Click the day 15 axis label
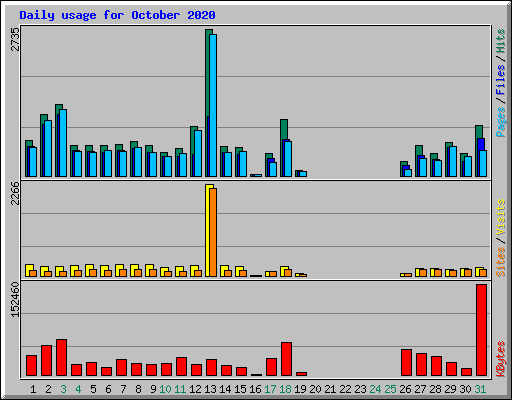This screenshot has height=400, width=512. click(x=240, y=389)
